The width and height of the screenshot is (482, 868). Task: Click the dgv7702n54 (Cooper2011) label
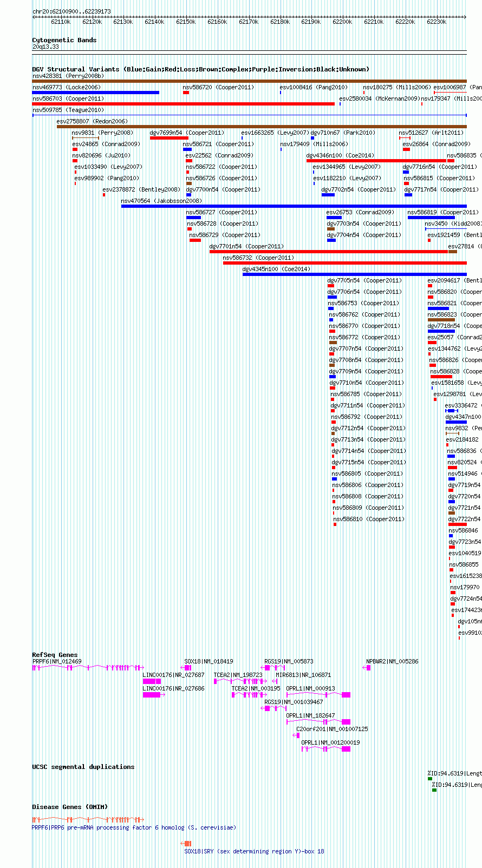click(x=359, y=189)
